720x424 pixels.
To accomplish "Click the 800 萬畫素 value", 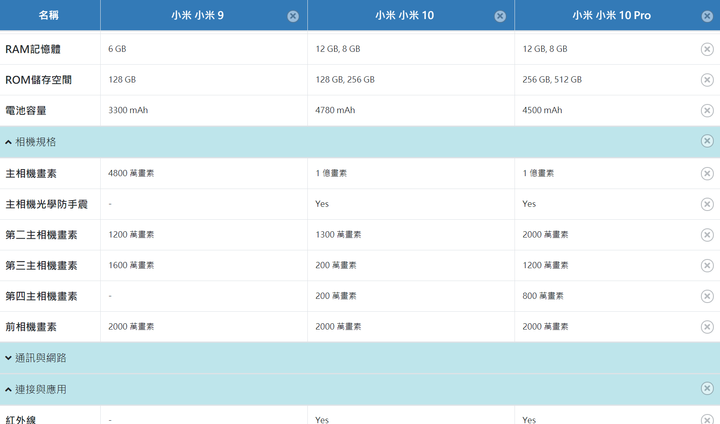I will coord(543,296).
